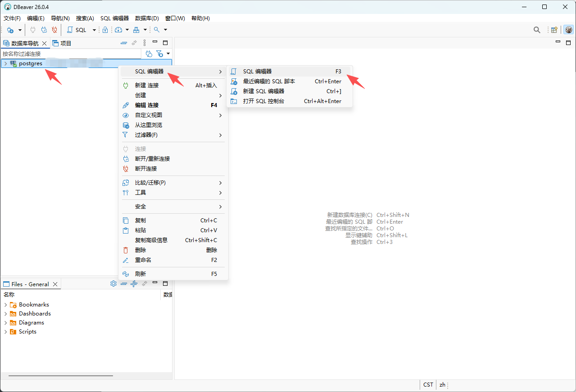Open the dropdown arrow next to the dashboard gauge
The width and height of the screenshot is (576, 392).
(x=127, y=30)
